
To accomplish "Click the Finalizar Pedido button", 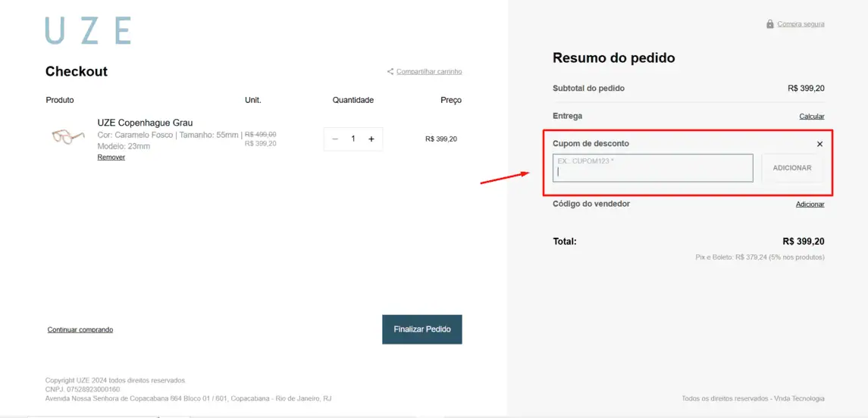I will click(x=422, y=329).
